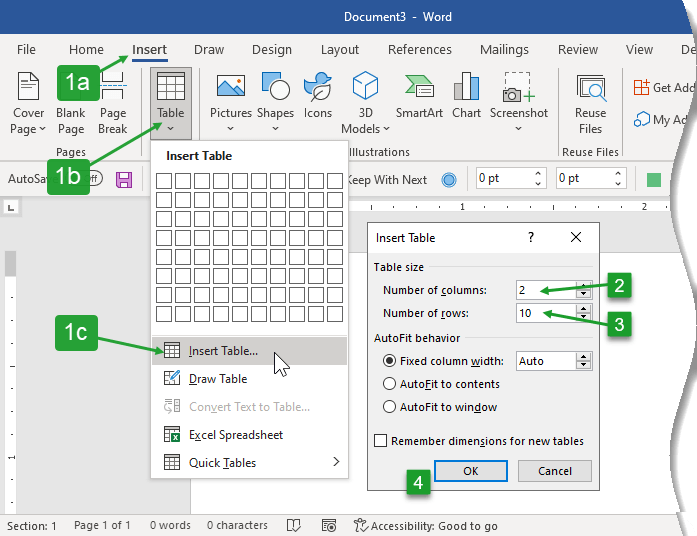Open the File tab
This screenshot has height=536, width=697.
(x=26, y=49)
